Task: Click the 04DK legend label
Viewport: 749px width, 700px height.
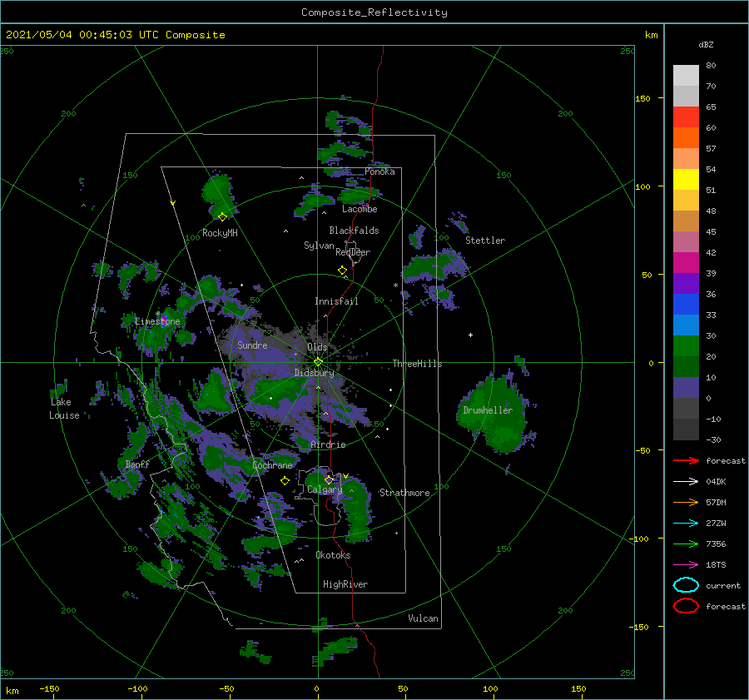Action: pos(716,482)
